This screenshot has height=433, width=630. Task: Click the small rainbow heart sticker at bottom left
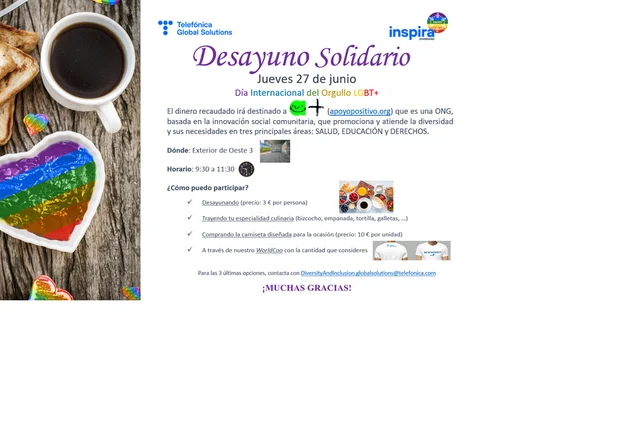46,287
